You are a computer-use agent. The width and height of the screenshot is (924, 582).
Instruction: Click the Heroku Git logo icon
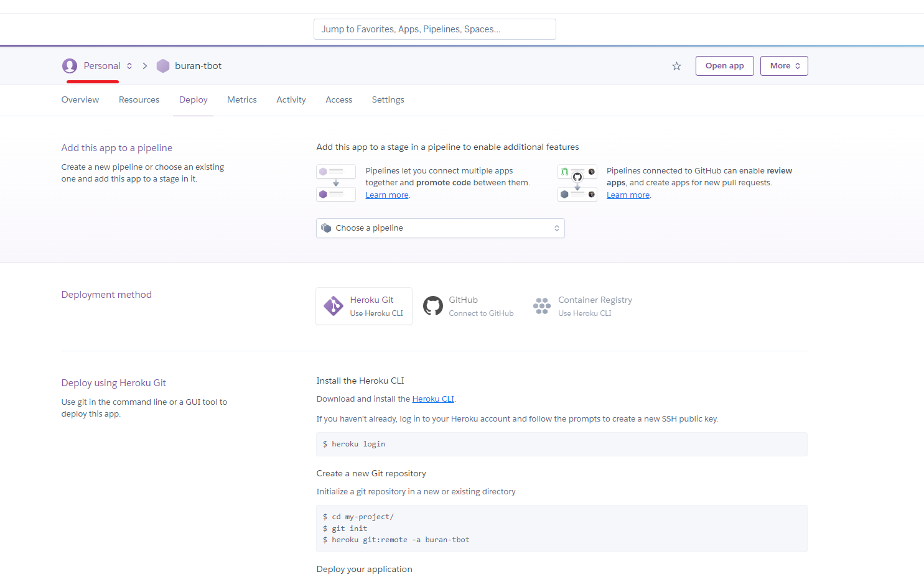[x=334, y=306]
